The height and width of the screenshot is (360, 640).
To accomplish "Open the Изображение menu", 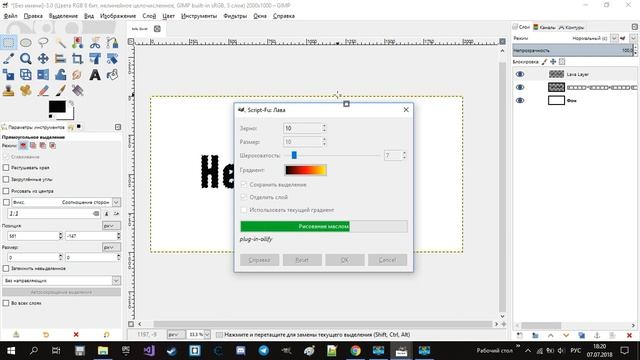I will [118, 16].
